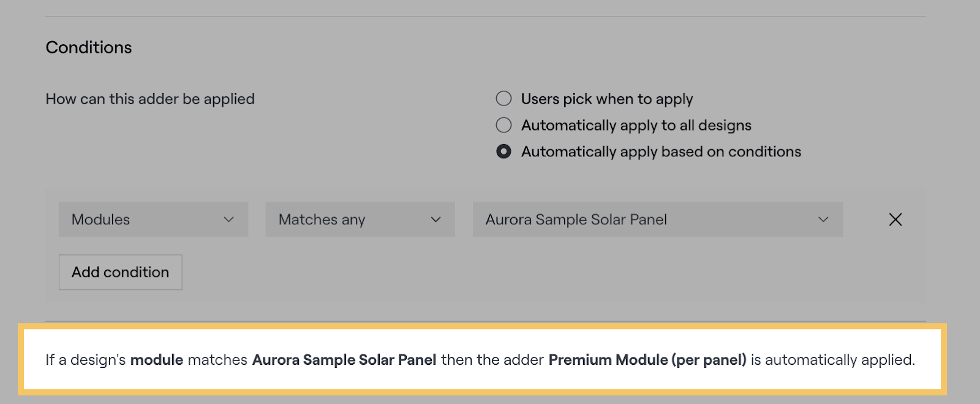Image resolution: width=980 pixels, height=404 pixels.
Task: Click the chevron arrow on Modules field
Action: click(229, 219)
